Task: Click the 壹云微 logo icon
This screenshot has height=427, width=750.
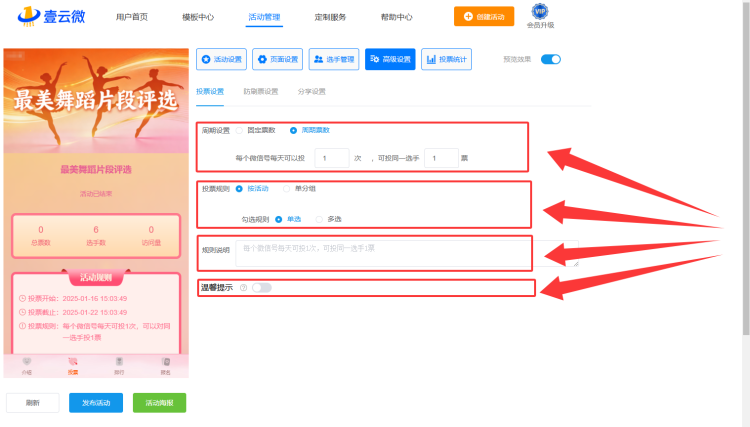Action: pyautogui.click(x=29, y=16)
